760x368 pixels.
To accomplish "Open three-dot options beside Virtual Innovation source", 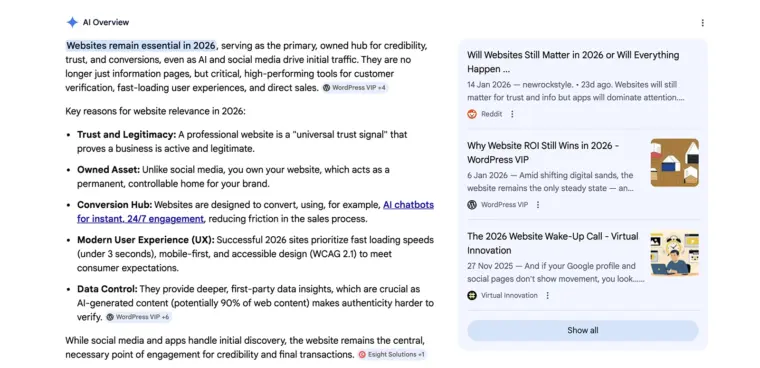I will tap(547, 295).
